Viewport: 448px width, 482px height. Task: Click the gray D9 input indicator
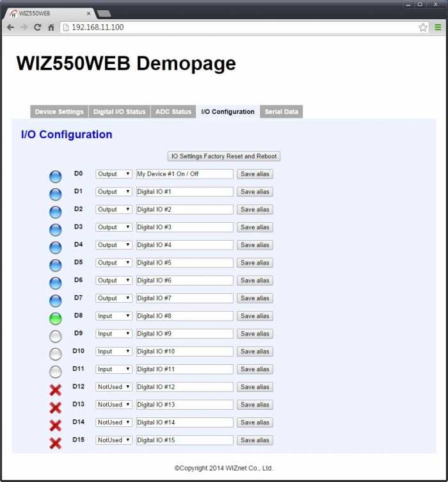[x=55, y=336]
